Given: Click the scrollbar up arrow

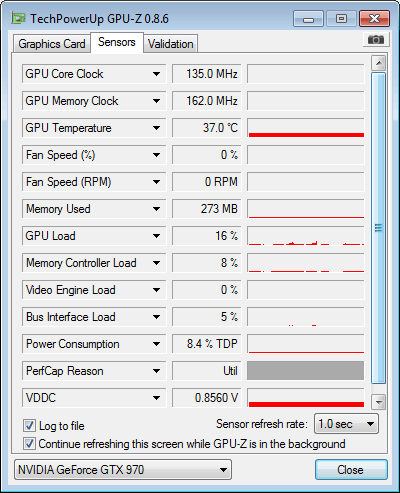Looking at the screenshot, I should point(379,63).
